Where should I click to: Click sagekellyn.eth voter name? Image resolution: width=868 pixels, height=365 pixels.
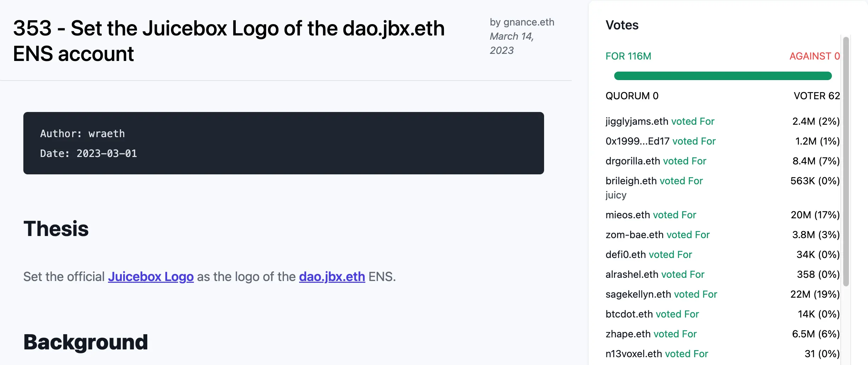638,294
